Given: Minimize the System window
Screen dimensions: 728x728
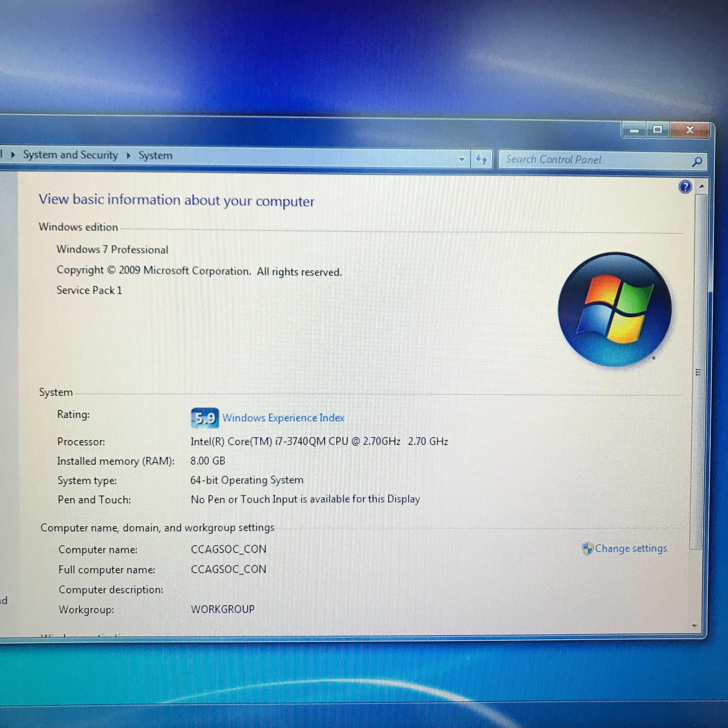Looking at the screenshot, I should [635, 131].
